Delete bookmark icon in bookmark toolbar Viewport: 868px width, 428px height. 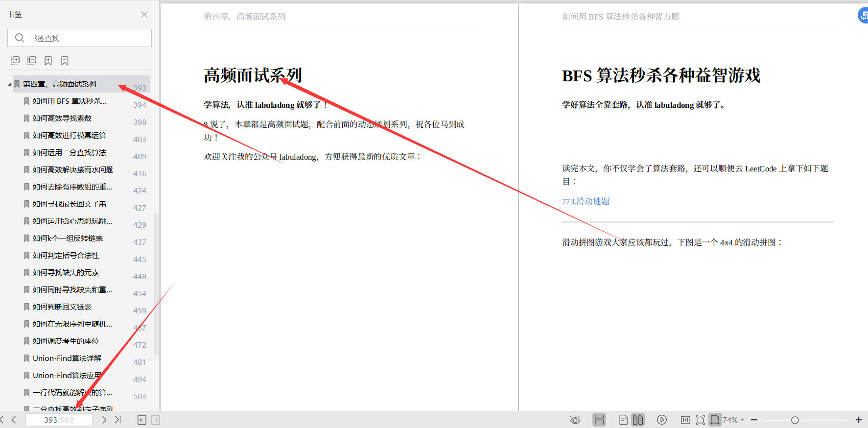(x=65, y=60)
